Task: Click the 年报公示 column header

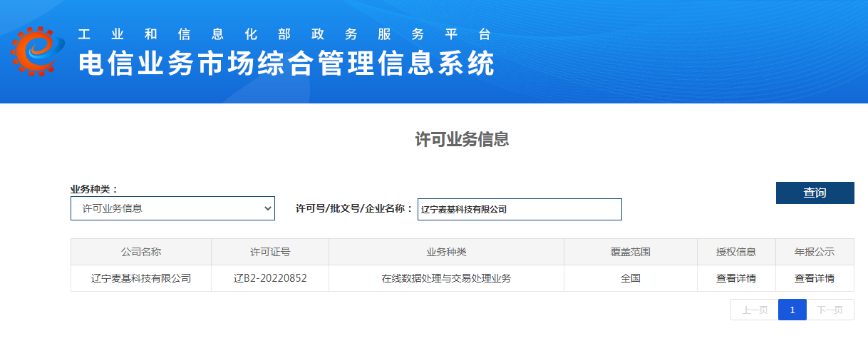Action: coord(814,252)
